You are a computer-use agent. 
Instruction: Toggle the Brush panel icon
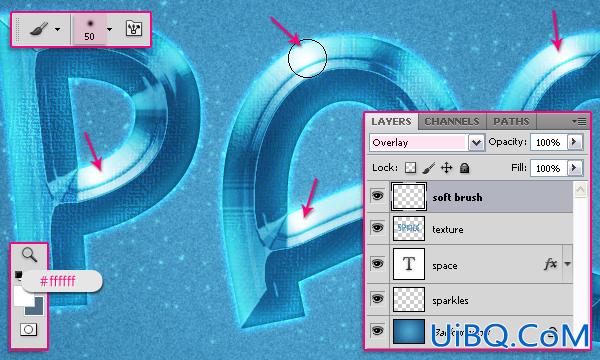(134, 29)
